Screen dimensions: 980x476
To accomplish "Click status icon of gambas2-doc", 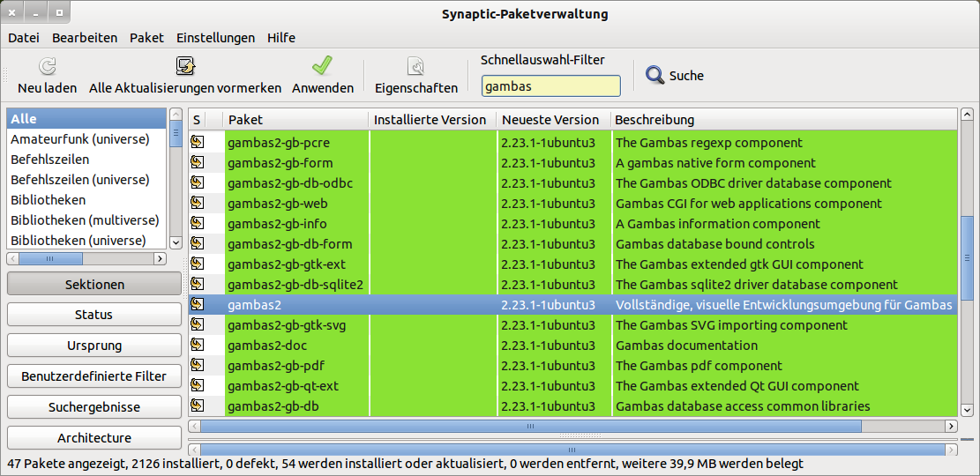I will point(197,346).
